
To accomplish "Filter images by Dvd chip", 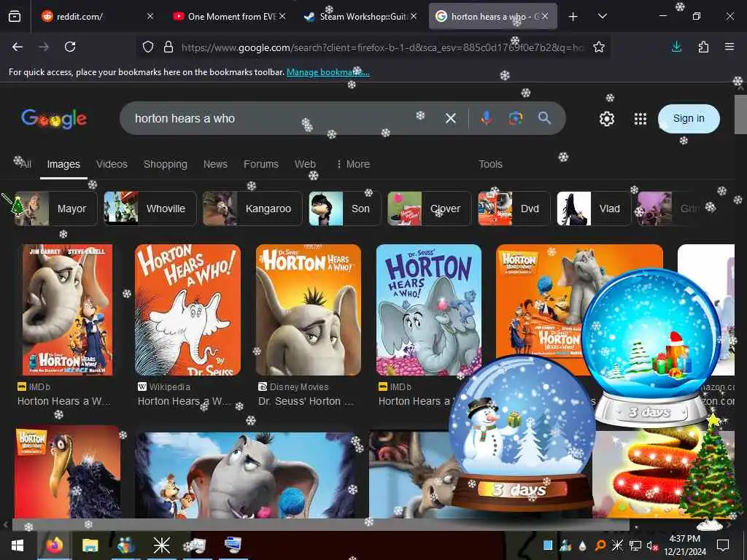I will pyautogui.click(x=514, y=209).
